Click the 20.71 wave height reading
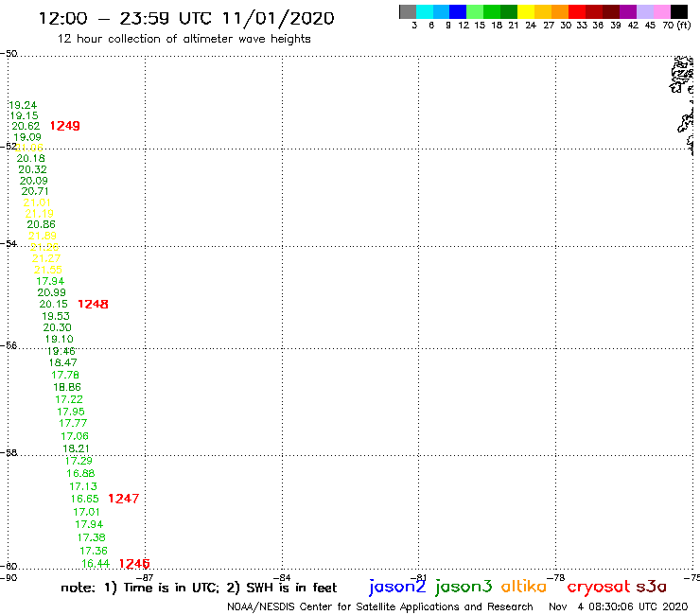Image resolution: width=700 pixels, height=615 pixels. click(35, 192)
